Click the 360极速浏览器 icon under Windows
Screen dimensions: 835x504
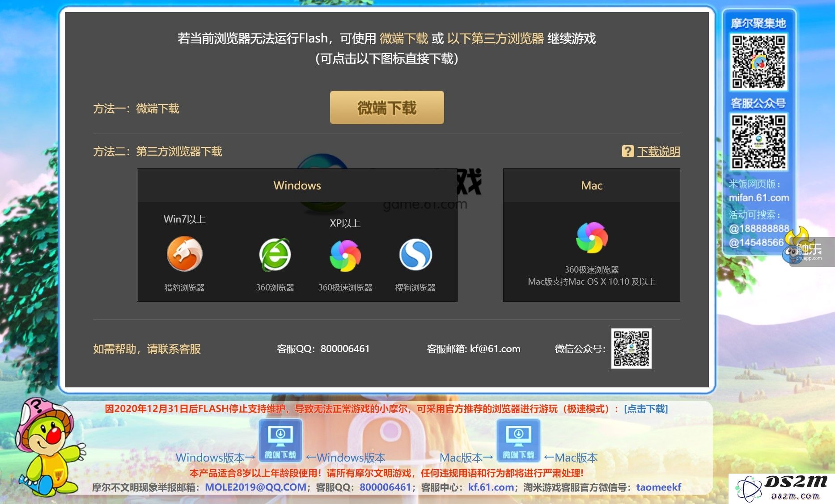coord(345,256)
